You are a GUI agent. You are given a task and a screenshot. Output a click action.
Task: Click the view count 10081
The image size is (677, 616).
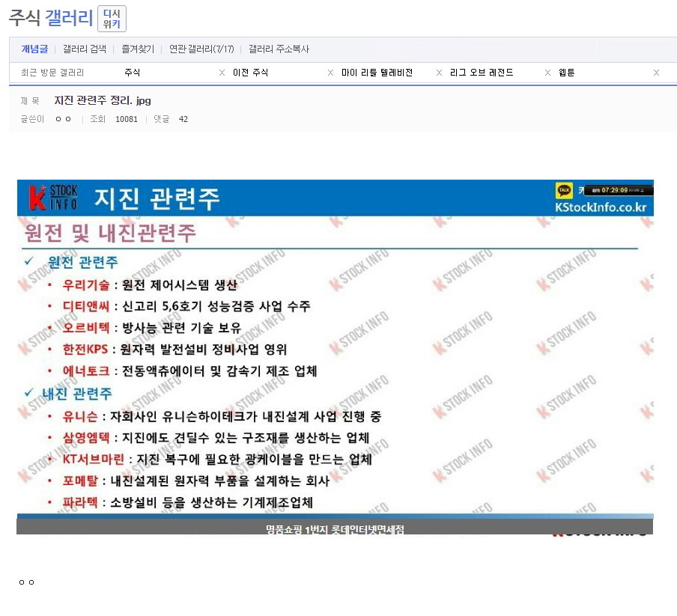[126, 119]
